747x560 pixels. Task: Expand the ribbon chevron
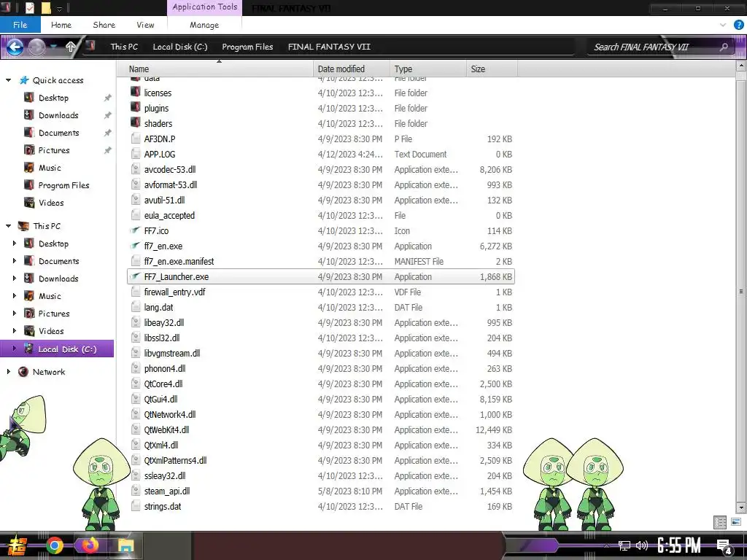723,25
